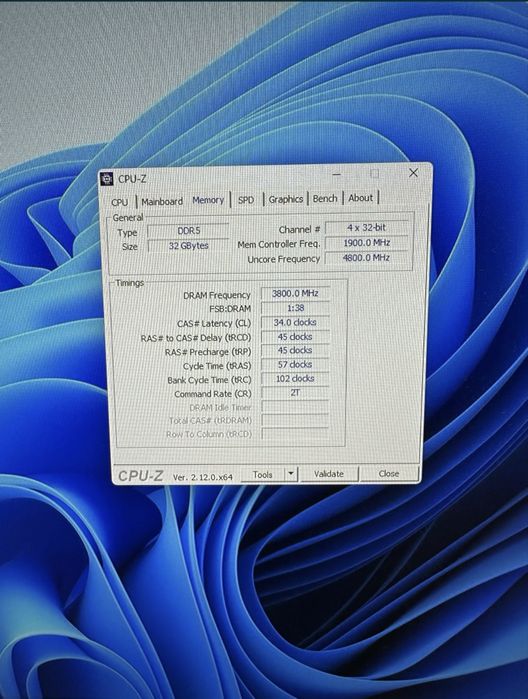528x699 pixels.
Task: Click the 32 GBytes size field
Action: [x=188, y=246]
